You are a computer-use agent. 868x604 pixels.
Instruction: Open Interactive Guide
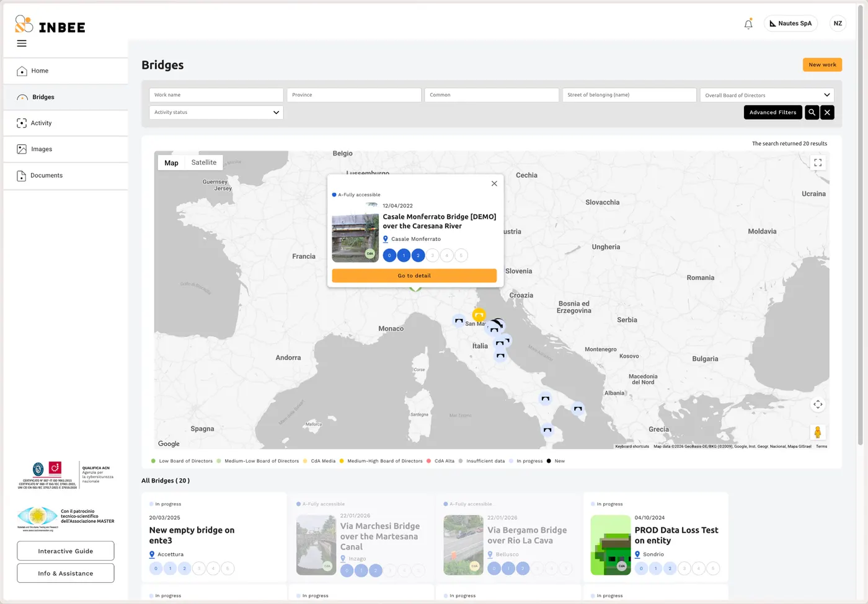click(66, 551)
